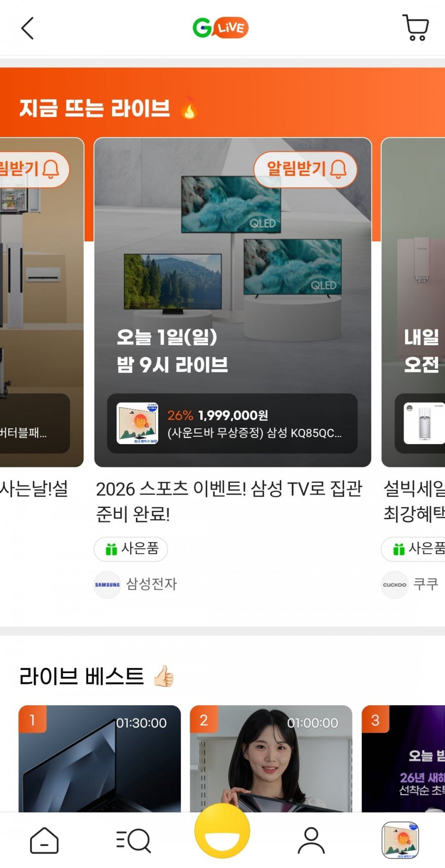Go back using the left arrow
Viewport: 445px width, 868px height.
(x=28, y=28)
